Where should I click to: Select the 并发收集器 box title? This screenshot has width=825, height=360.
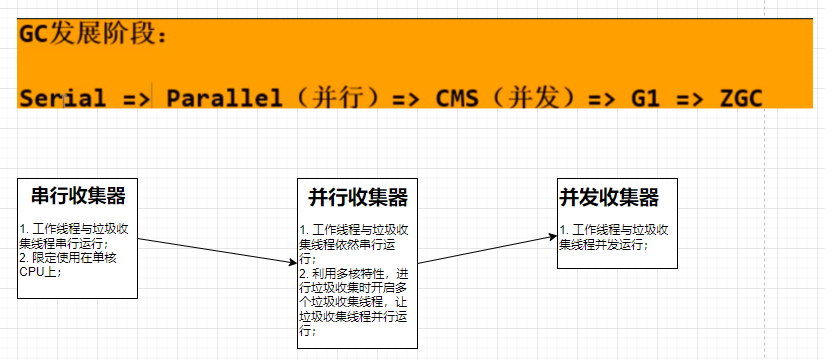pos(609,197)
